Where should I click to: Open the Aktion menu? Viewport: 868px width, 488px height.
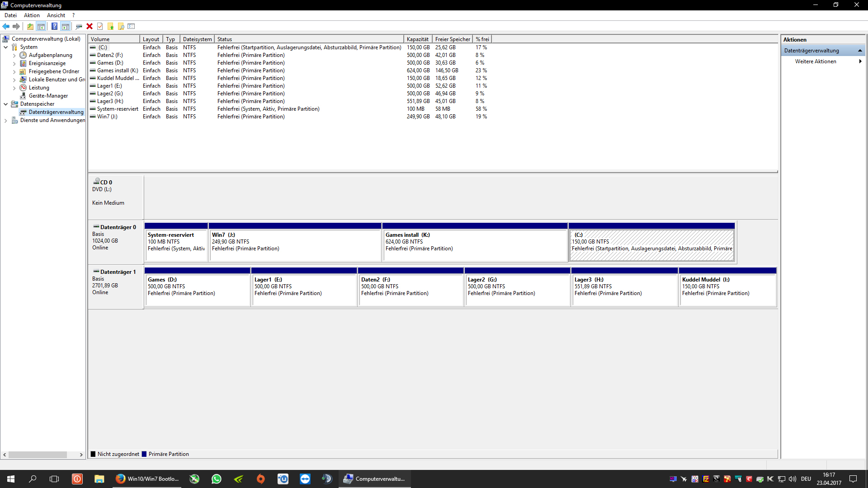click(32, 15)
